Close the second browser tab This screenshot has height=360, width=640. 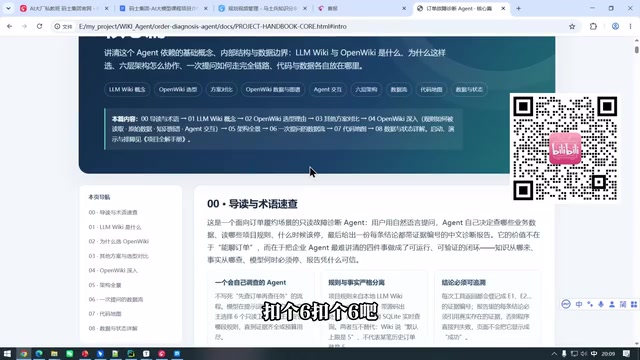tap(205, 8)
